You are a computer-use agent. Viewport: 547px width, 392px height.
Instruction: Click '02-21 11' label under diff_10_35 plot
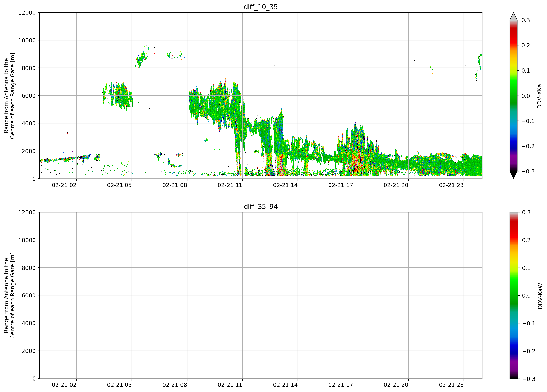tap(230, 185)
